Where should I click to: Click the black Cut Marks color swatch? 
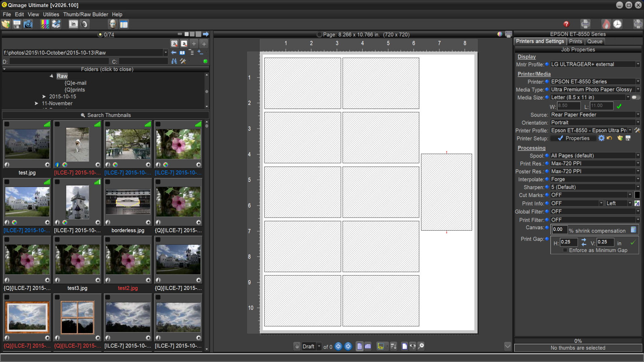pos(637,195)
